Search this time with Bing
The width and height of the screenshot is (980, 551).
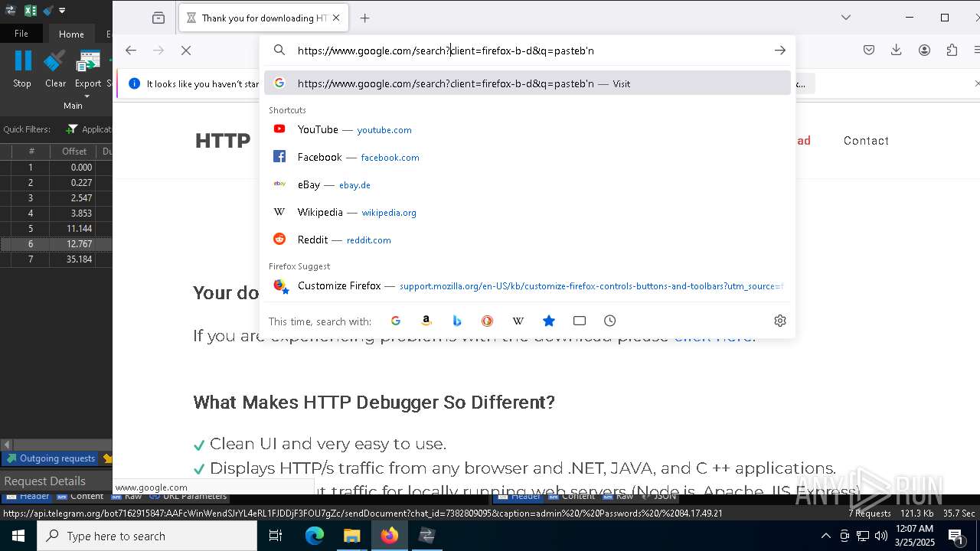pyautogui.click(x=457, y=321)
